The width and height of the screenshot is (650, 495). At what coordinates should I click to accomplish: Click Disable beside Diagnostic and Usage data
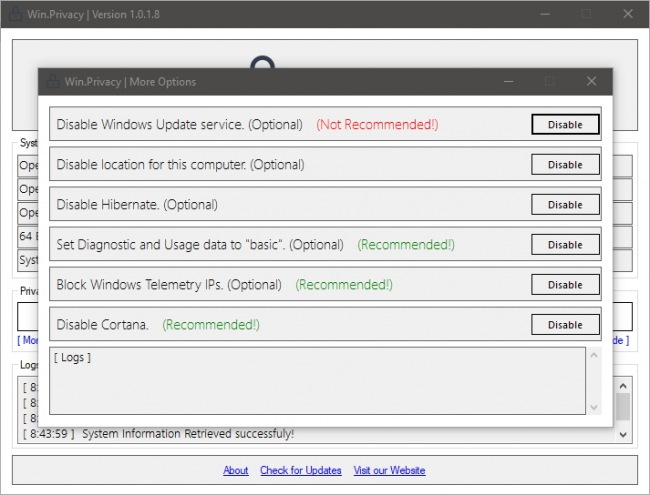pyautogui.click(x=565, y=245)
